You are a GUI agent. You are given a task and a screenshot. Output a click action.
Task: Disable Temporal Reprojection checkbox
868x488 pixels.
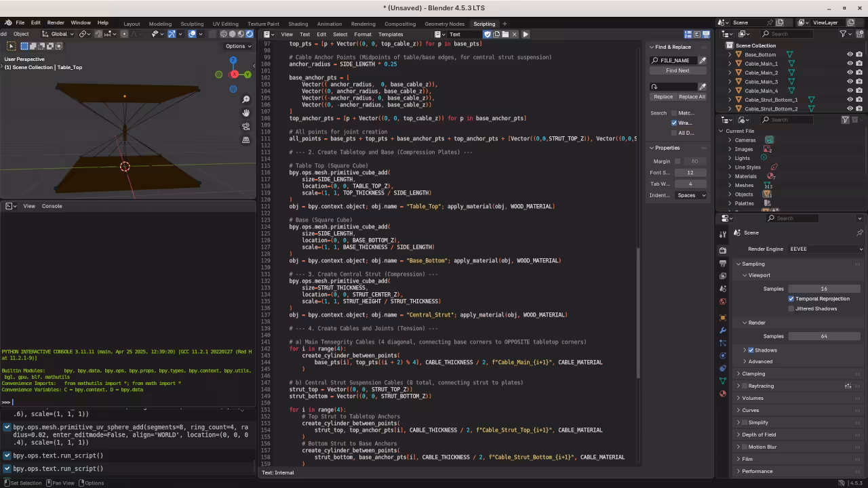[x=791, y=299]
